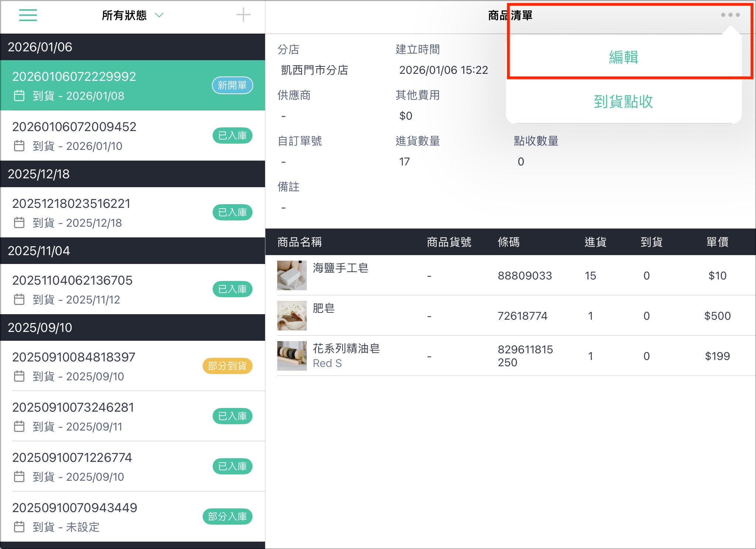
Task: Click calendar icon for order 20250910084818397
Action: [19, 376]
